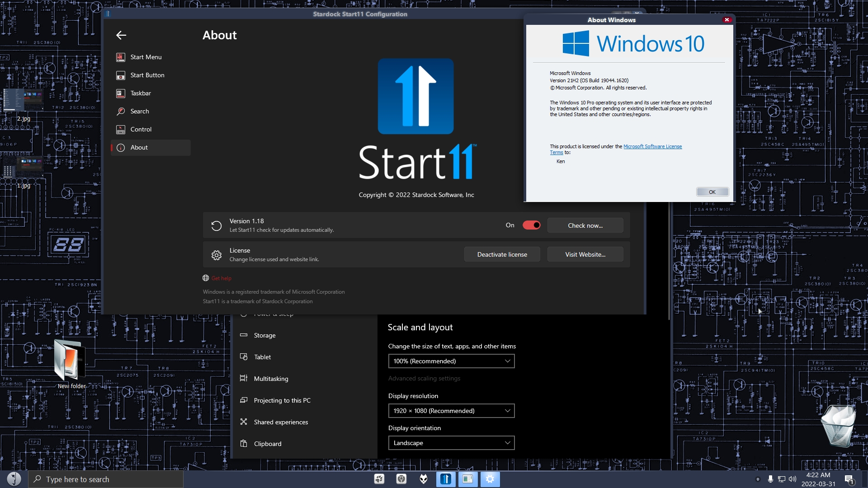Open Microsoft Software License Terms link
This screenshot has width=868, height=488.
[652, 146]
